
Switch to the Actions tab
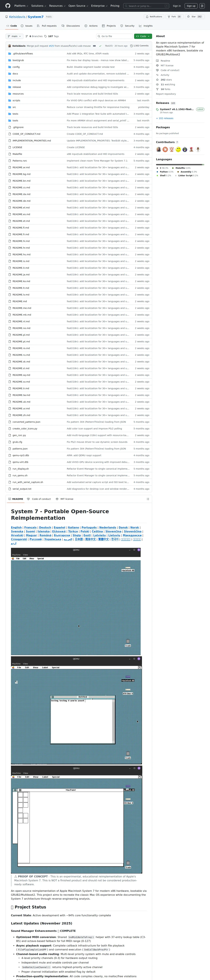91,26
